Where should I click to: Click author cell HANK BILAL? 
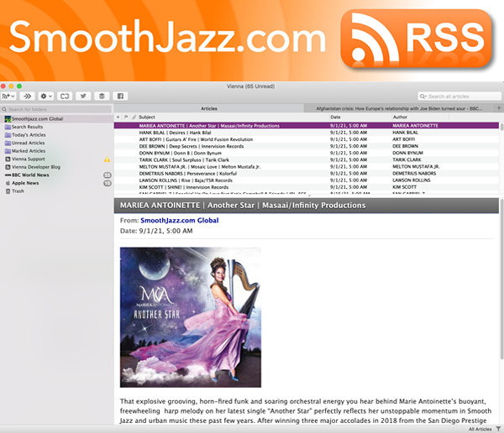tap(405, 133)
